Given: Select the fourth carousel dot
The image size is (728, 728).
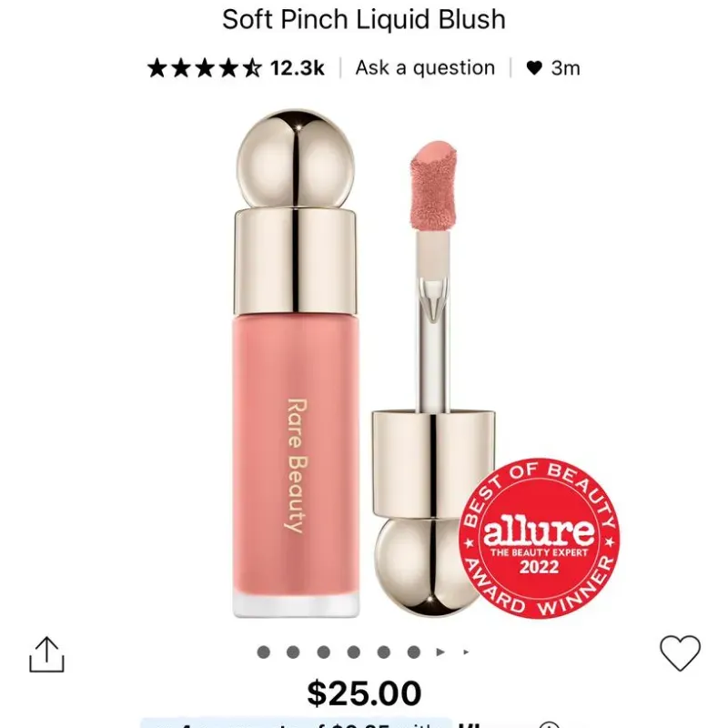Looking at the screenshot, I should click(x=354, y=652).
